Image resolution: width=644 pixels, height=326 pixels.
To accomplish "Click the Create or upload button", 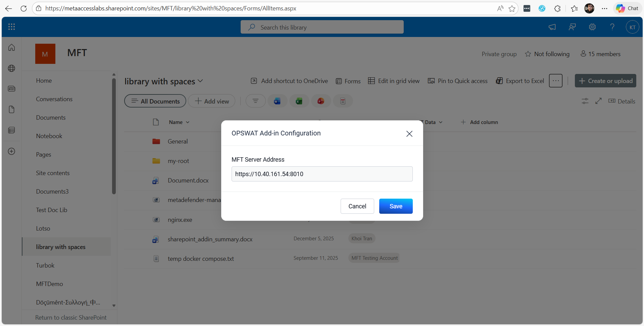I will [605, 81].
